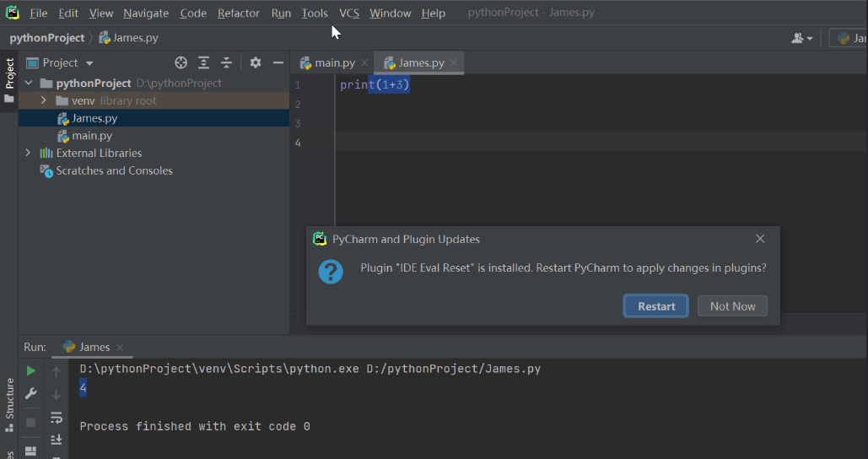Click the wrench icon in Run panel
Screen dimensions: 868x459
click(30, 394)
